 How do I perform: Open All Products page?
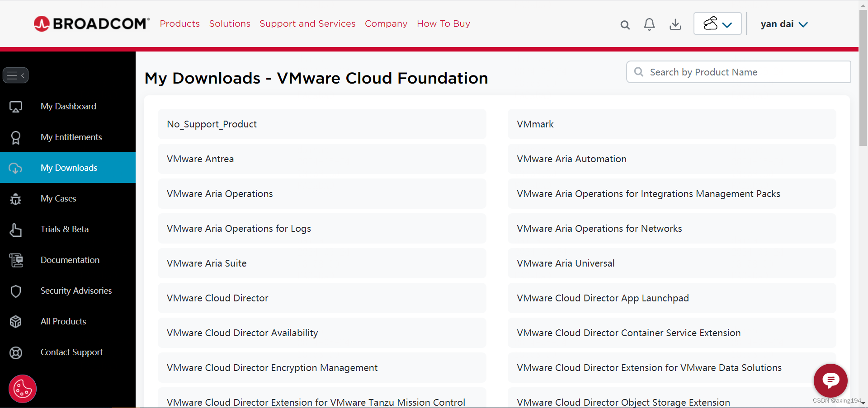tap(68, 322)
